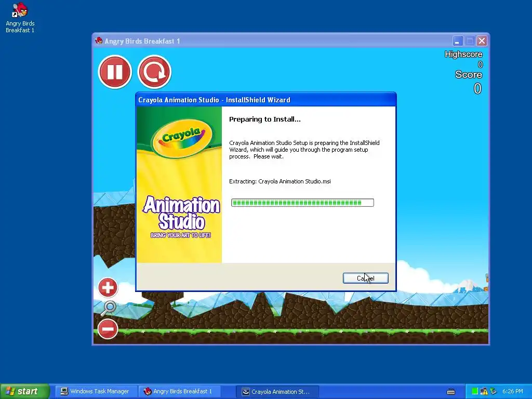Click the 6:26 PM system clock
Image resolution: width=532 pixels, height=399 pixels.
(x=513, y=391)
